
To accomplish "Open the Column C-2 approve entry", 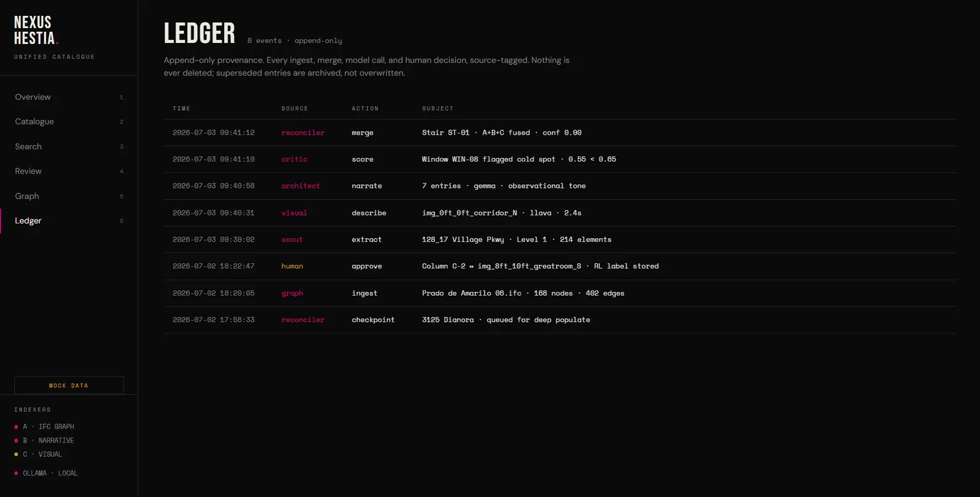I will (540, 266).
